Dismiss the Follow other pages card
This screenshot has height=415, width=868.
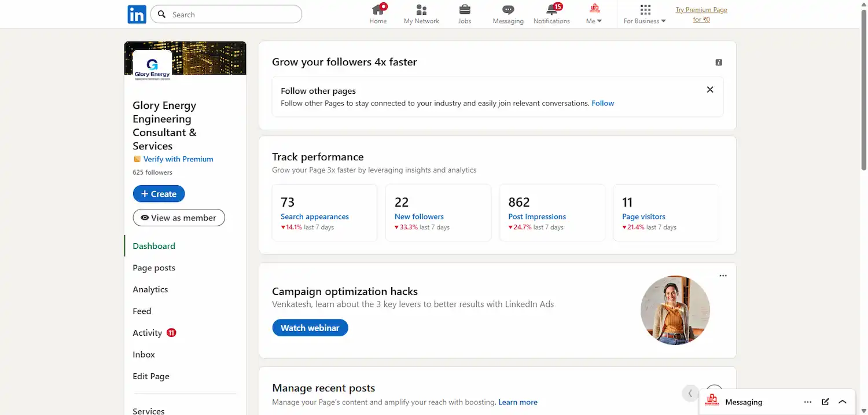710,90
